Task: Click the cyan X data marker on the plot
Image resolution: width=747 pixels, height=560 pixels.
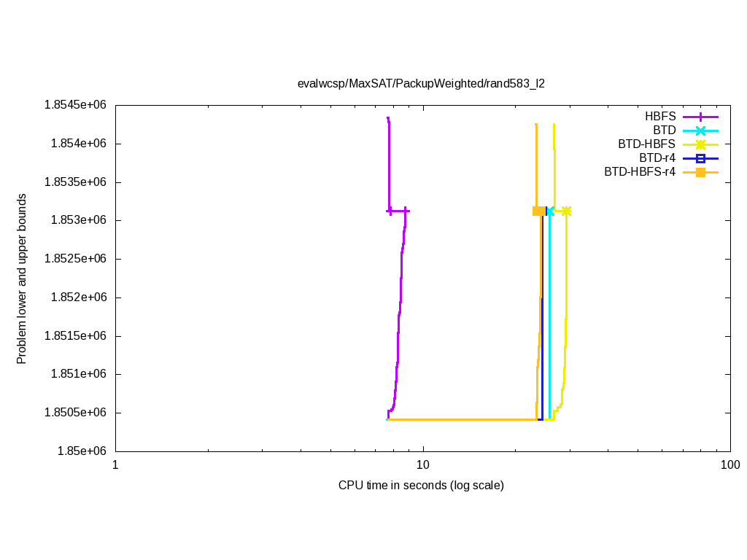Action: [550, 211]
